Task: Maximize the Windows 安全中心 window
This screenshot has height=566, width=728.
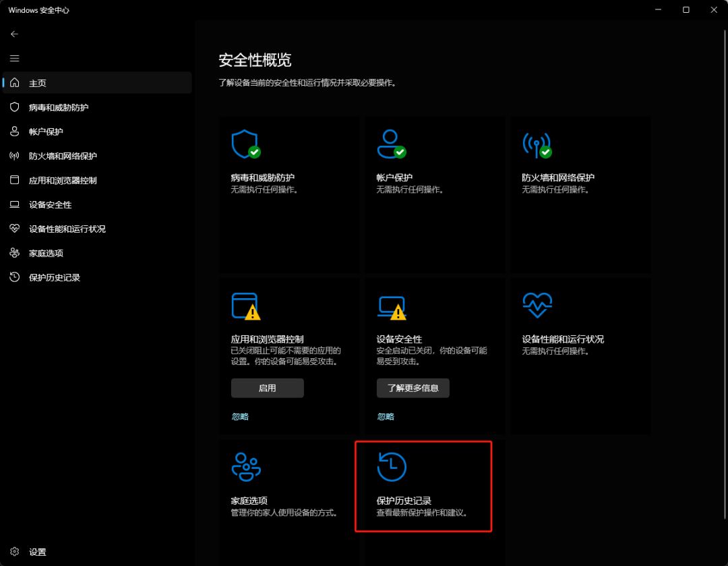Action: click(x=686, y=9)
